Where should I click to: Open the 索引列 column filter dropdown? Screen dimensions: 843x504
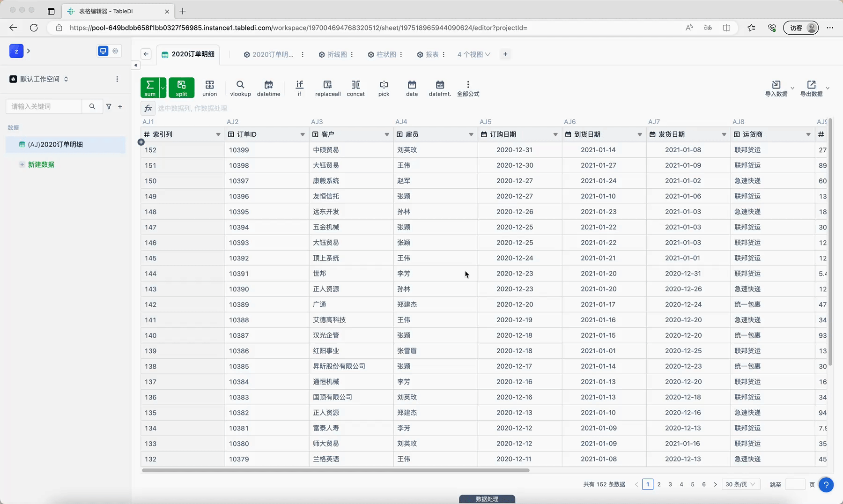click(218, 134)
